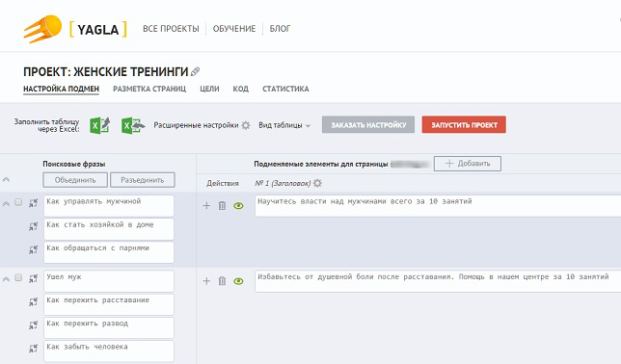Edit headline 'Научитесь власти над мужчинами' field
Viewport: 621px width, 364px height.
pos(438,206)
